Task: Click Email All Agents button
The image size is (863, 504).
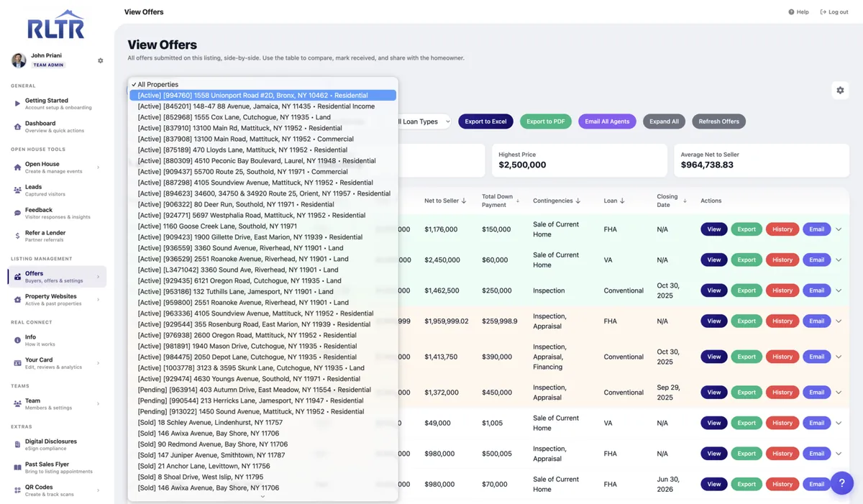Action: point(607,122)
